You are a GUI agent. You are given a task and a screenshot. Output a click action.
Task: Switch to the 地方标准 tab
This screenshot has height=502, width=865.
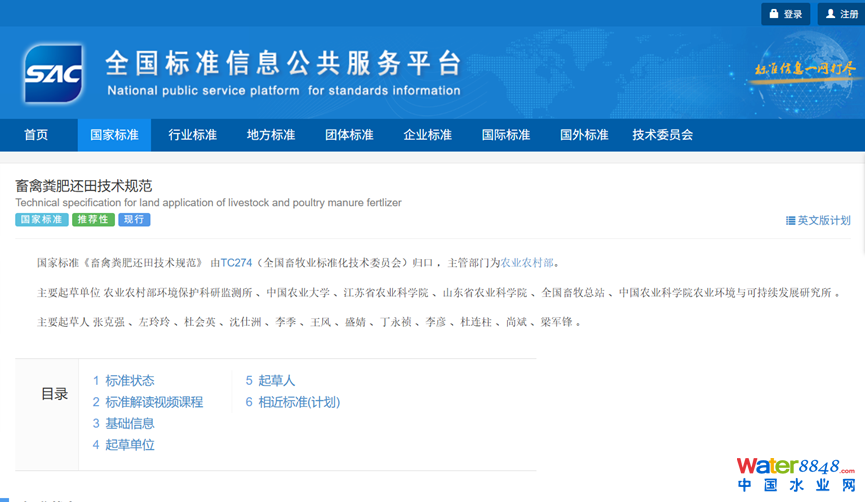(271, 135)
